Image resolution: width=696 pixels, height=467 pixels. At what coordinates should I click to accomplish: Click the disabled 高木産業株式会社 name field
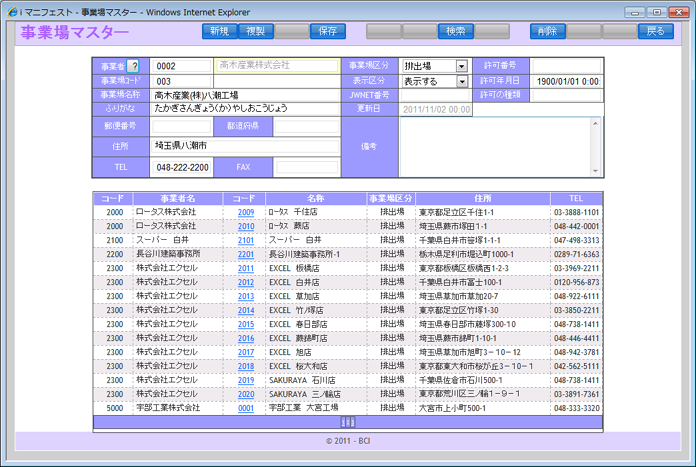tap(277, 66)
